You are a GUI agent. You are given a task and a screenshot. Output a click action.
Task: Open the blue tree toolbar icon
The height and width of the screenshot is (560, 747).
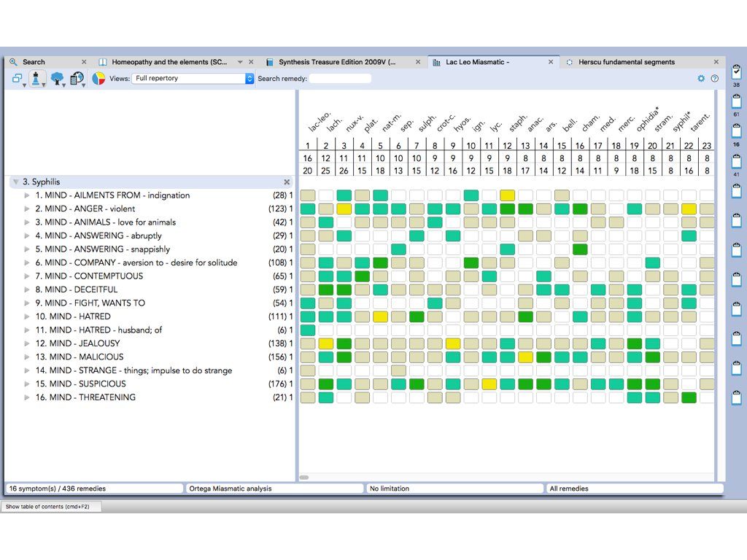57,79
